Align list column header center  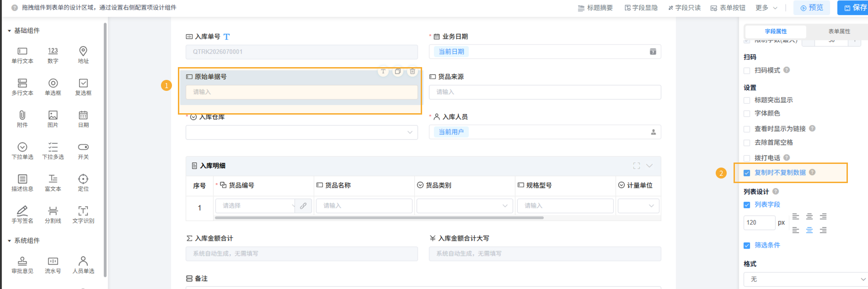pyautogui.click(x=809, y=216)
